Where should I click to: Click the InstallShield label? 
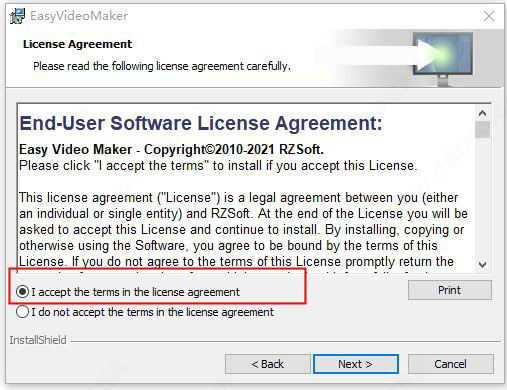(x=38, y=340)
